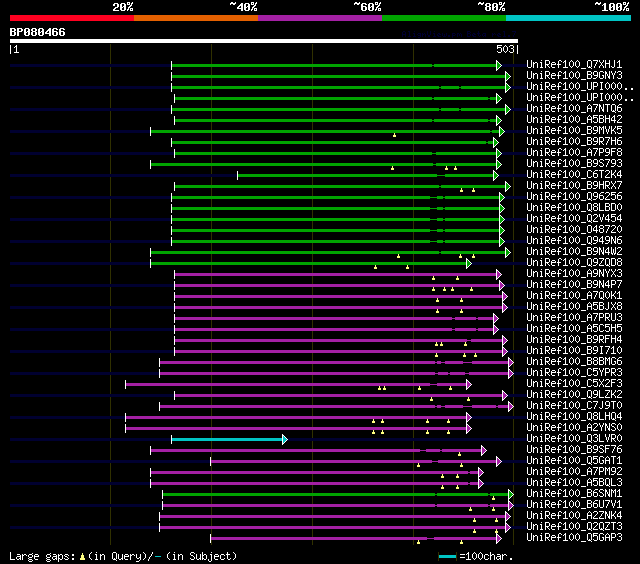Select the UniRef100_C5X2F3 label
The image size is (640, 564).
574,384
